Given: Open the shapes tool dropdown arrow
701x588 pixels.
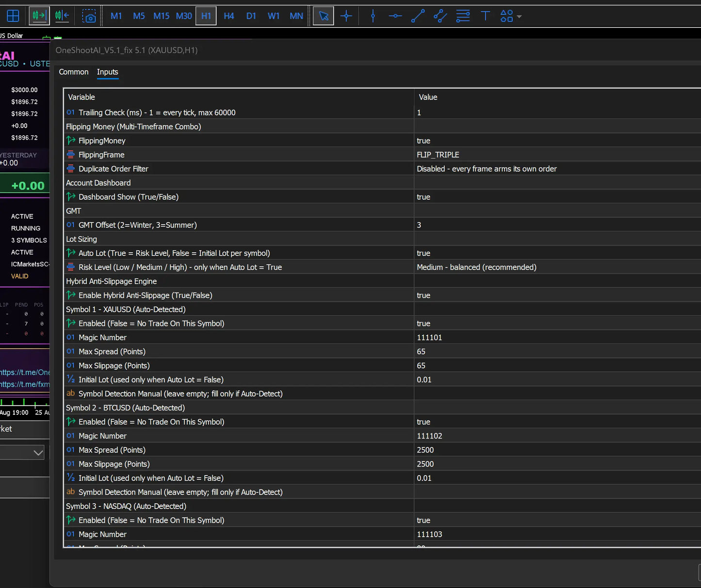Looking at the screenshot, I should pos(519,16).
